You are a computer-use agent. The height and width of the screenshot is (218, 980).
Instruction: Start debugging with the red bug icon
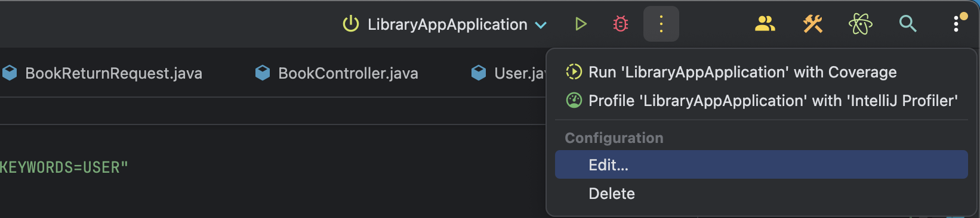tap(621, 24)
